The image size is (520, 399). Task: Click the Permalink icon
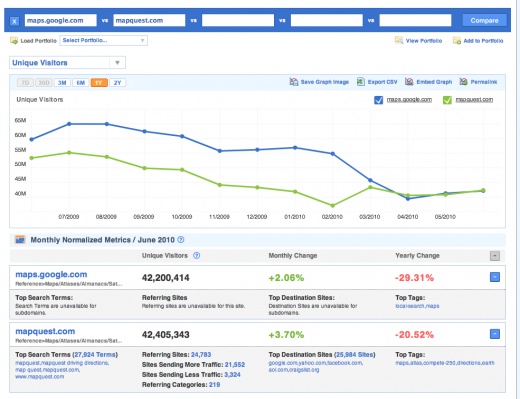(463, 82)
